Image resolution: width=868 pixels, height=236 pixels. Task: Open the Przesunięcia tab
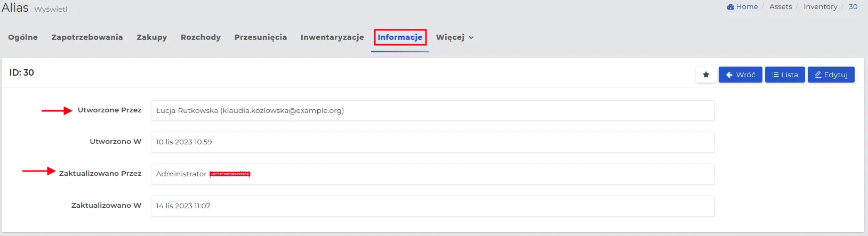[x=261, y=37]
